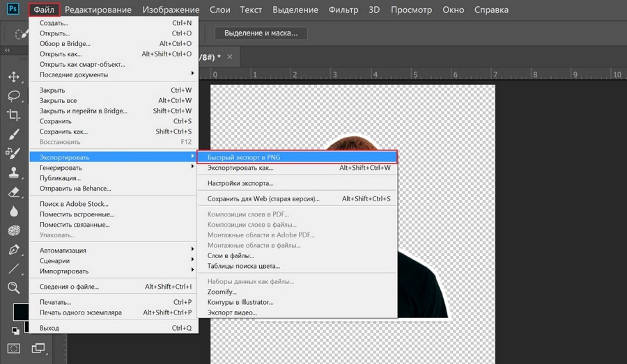Close the open document tab
This screenshot has width=627, height=364.
pyautogui.click(x=231, y=56)
